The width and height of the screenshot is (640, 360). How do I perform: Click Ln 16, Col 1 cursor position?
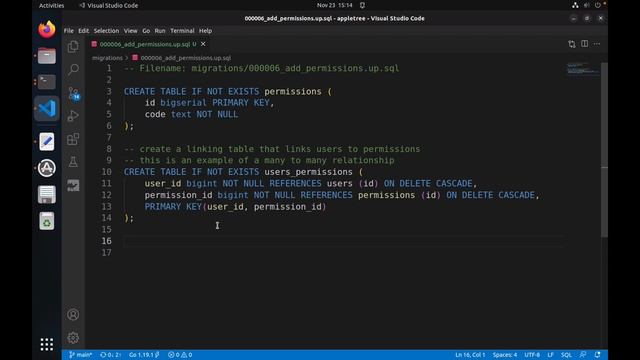470,355
